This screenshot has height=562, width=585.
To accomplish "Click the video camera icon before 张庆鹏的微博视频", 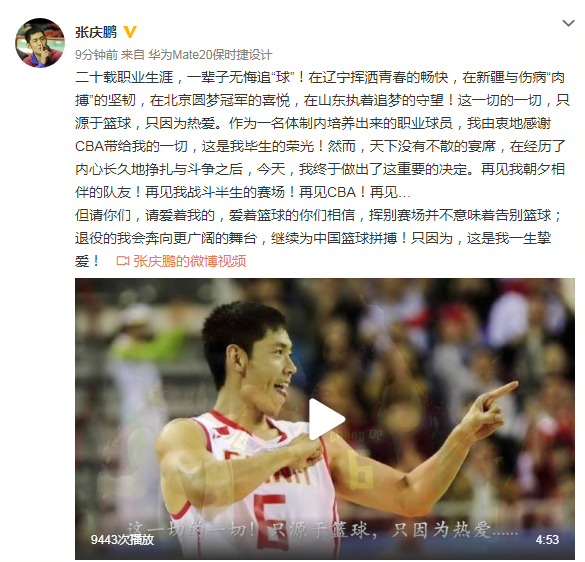I will pyautogui.click(x=123, y=261).
